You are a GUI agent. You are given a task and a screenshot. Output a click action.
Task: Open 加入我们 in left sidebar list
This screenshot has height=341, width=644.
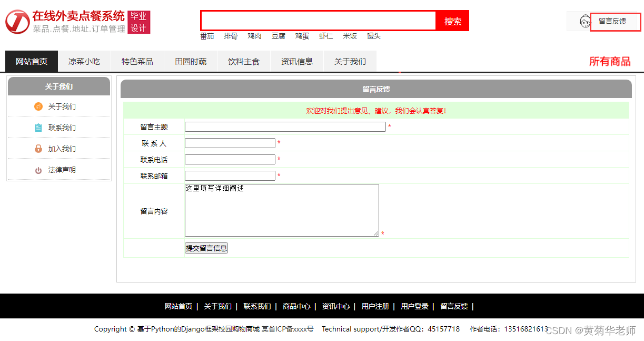click(62, 149)
